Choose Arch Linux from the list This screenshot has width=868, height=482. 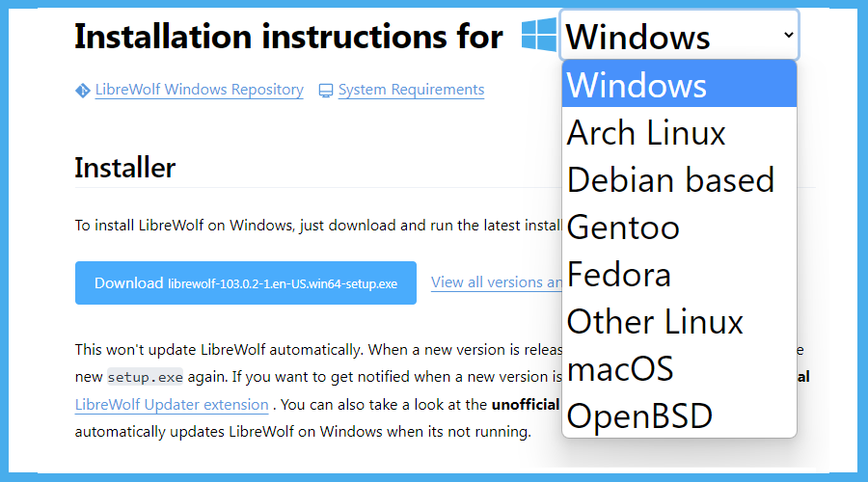(679, 132)
